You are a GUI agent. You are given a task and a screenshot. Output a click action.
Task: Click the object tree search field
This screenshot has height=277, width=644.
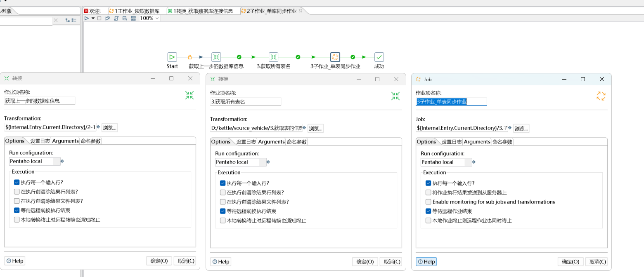click(x=26, y=21)
